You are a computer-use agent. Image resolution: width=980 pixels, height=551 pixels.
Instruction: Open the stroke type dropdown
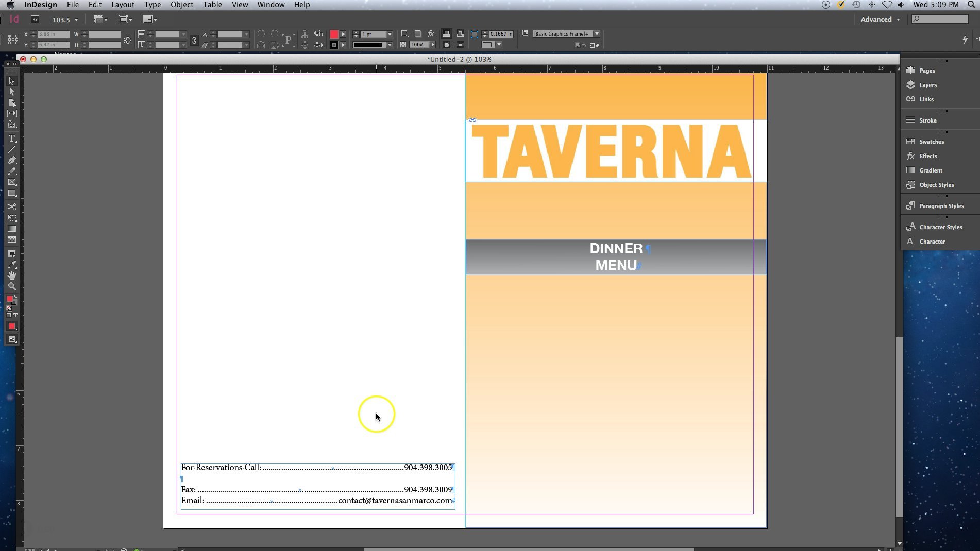pyautogui.click(x=390, y=45)
